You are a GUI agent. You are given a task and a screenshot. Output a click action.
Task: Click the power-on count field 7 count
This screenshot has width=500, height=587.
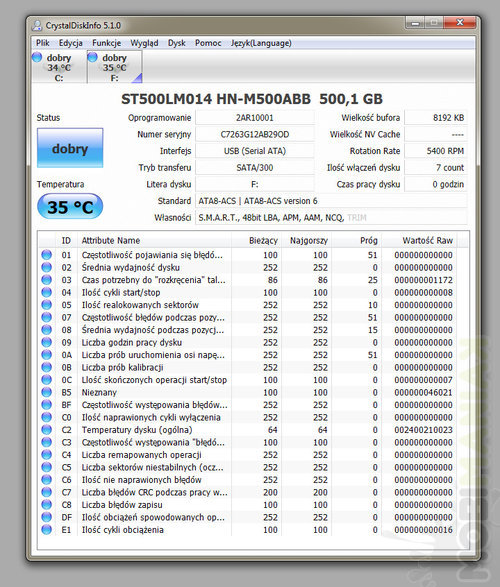pos(436,168)
